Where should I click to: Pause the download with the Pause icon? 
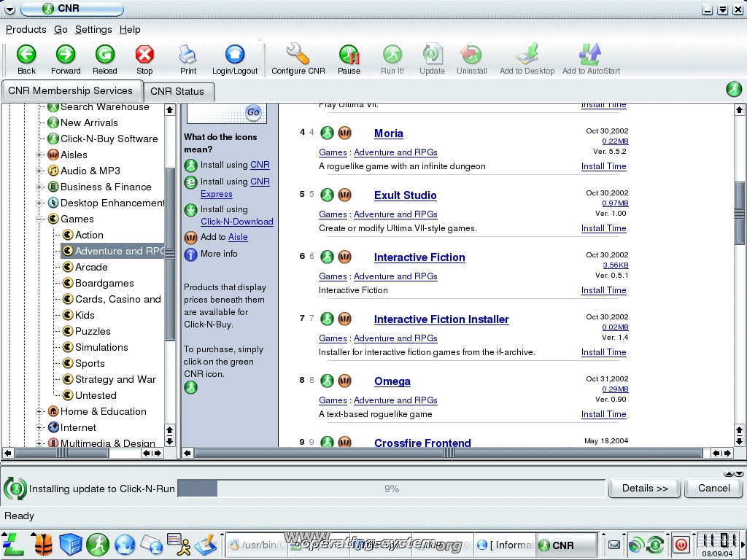click(349, 54)
